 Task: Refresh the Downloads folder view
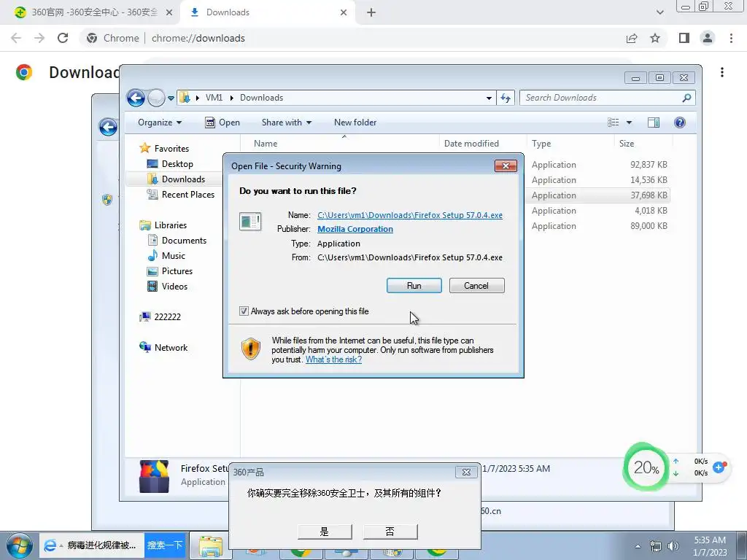[x=506, y=98]
